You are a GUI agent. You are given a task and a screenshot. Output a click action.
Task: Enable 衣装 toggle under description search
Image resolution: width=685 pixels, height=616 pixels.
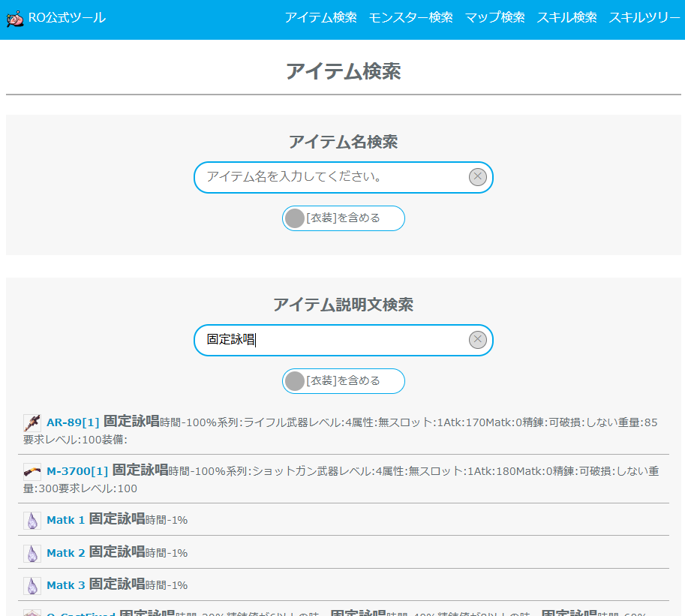click(296, 381)
